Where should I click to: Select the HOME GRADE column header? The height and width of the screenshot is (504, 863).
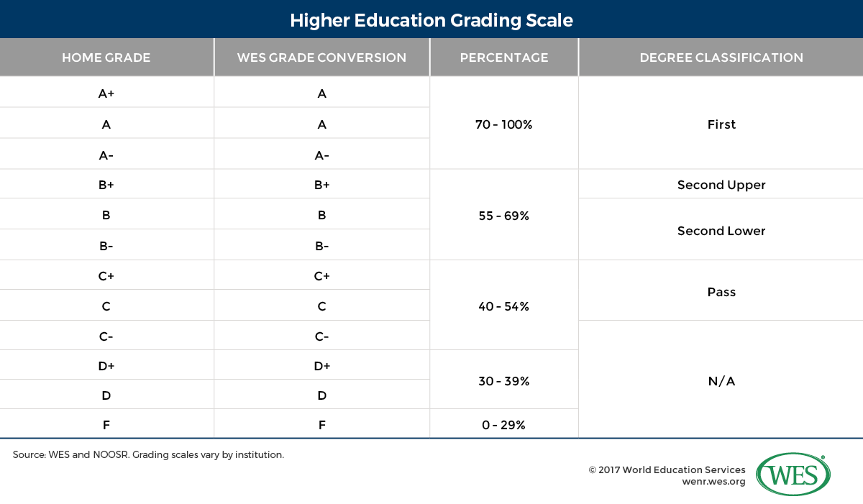pos(106,58)
